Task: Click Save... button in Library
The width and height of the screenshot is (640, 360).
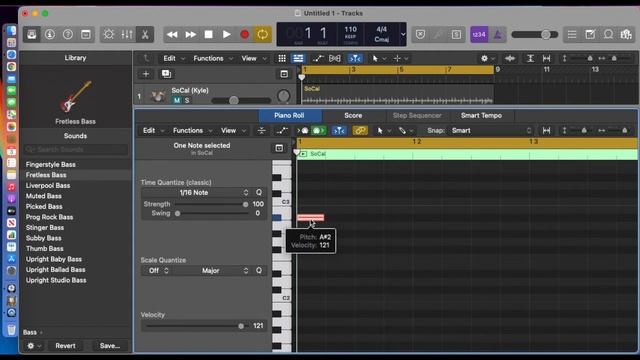Action: 109,346
